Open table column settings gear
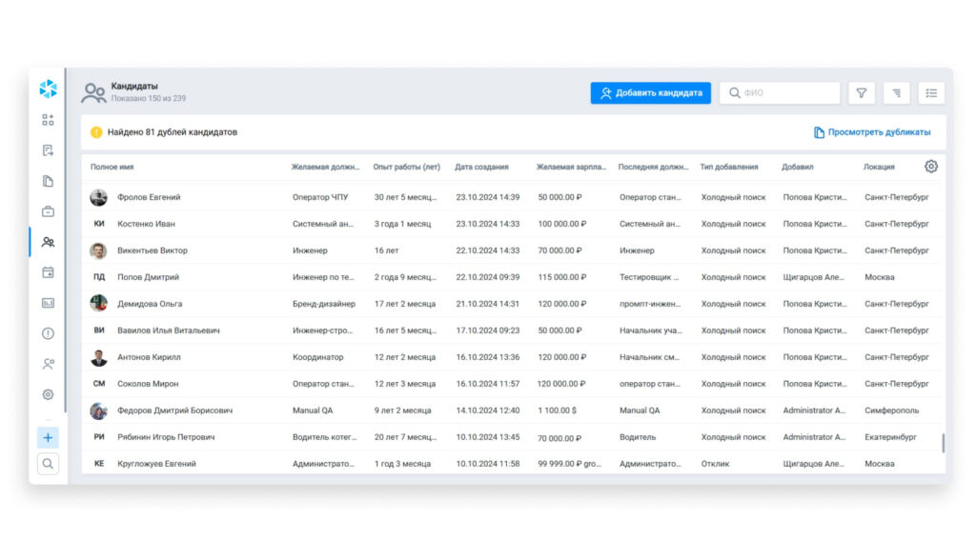This screenshot has width=976, height=560. pyautogui.click(x=931, y=166)
